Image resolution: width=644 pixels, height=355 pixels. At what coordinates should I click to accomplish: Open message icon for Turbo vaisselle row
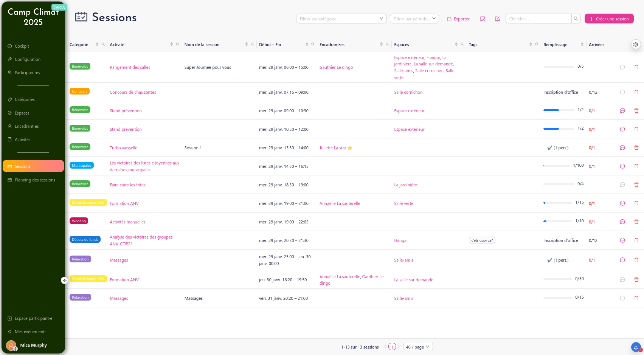(622, 148)
